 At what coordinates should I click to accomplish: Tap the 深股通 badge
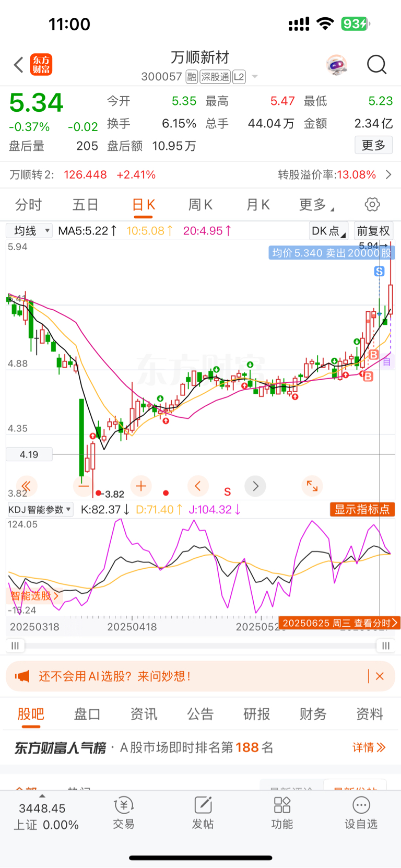(x=215, y=77)
